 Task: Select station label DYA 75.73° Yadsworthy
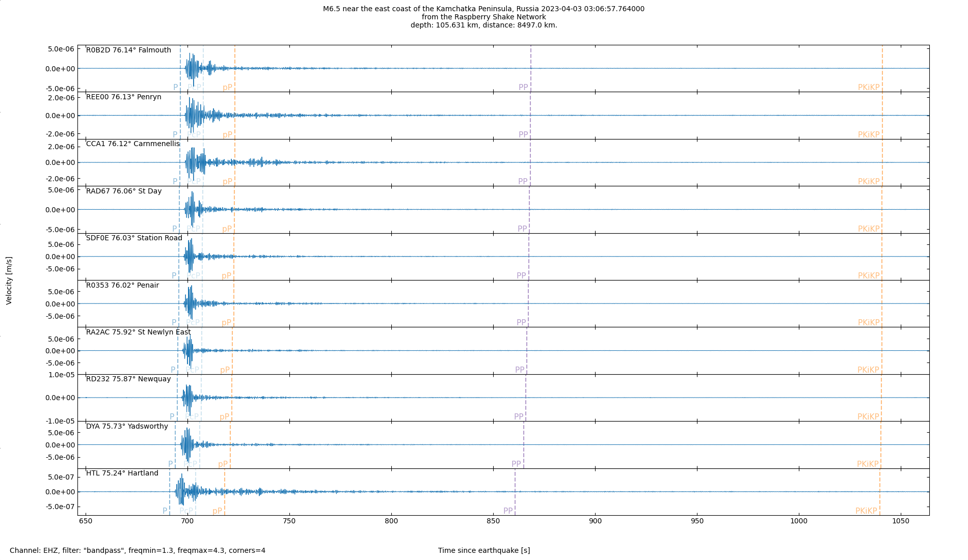[x=127, y=426]
